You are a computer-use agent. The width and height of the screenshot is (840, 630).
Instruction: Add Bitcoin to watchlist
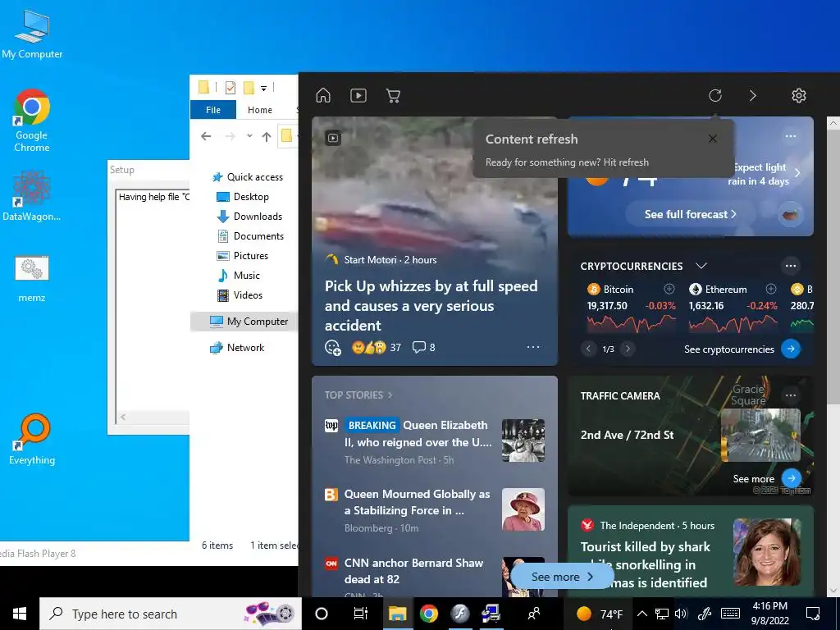click(x=669, y=290)
